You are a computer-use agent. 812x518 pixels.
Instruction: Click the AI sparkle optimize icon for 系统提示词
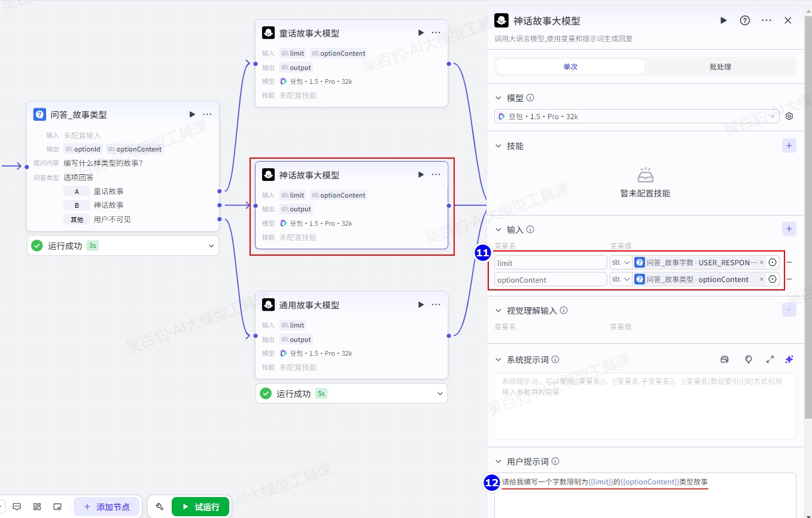click(x=789, y=359)
